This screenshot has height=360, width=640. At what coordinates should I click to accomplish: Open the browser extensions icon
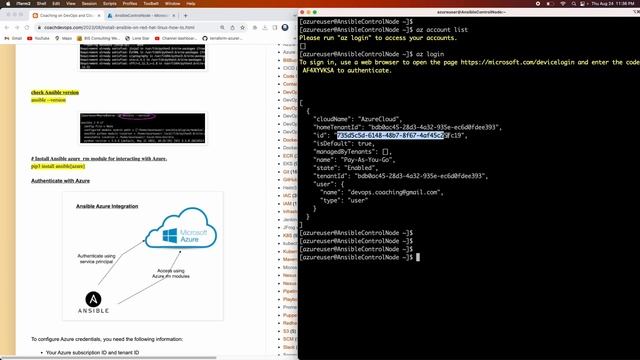click(255, 27)
